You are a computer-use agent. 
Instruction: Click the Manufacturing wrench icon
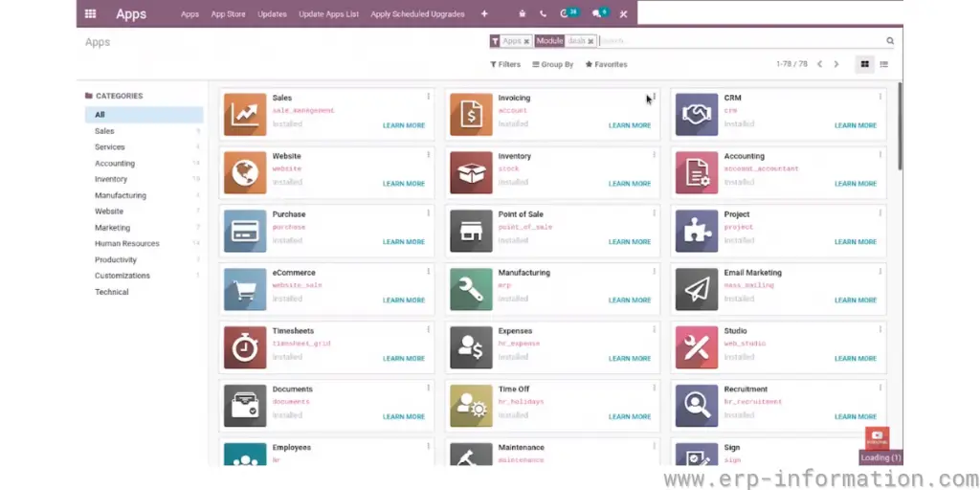tap(471, 289)
